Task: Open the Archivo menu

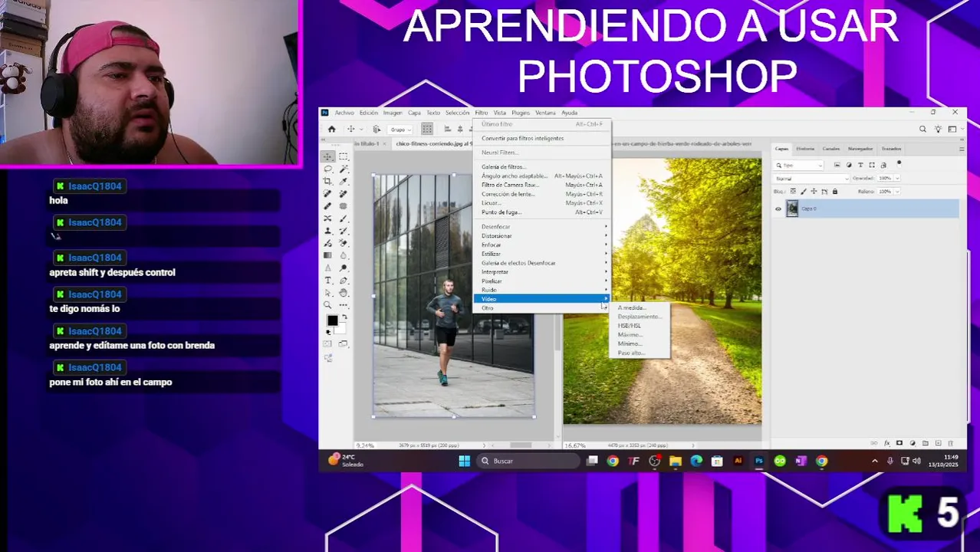Action: point(344,113)
